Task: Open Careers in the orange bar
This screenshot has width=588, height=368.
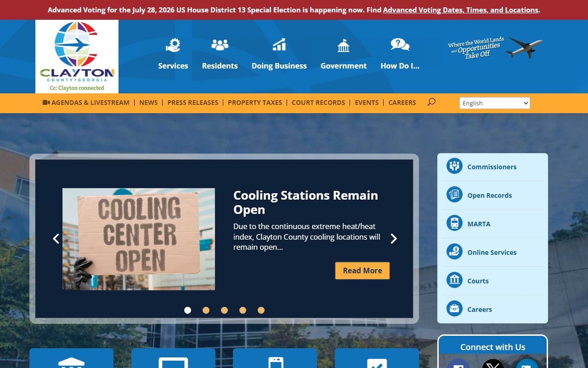Action: (x=402, y=103)
